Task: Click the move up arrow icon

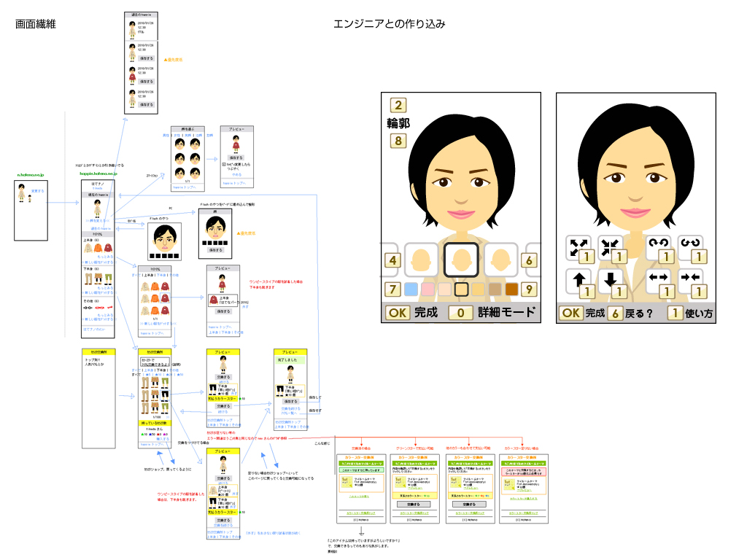Action: tap(578, 281)
